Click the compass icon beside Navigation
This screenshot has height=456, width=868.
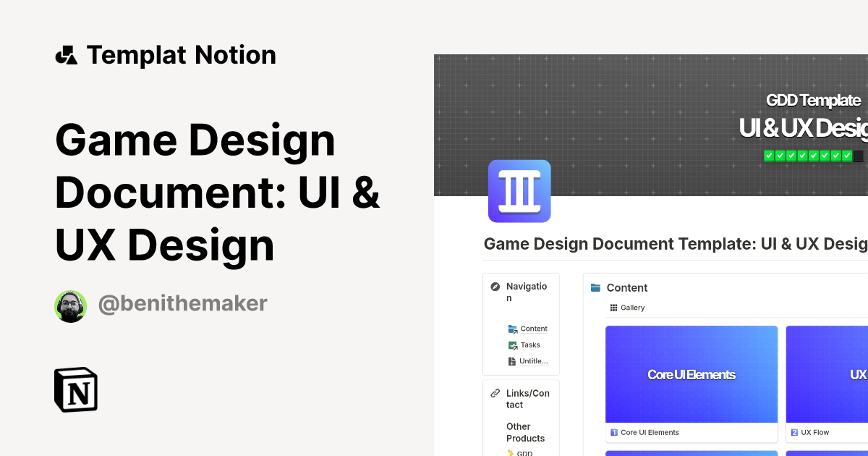(495, 286)
